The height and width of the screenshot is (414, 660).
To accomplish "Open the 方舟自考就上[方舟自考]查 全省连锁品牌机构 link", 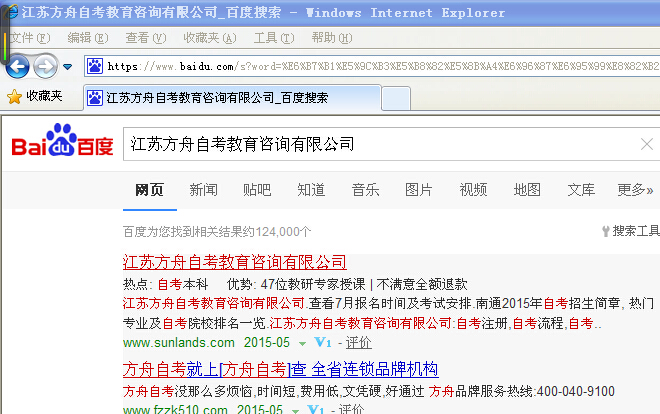I will coord(280,369).
